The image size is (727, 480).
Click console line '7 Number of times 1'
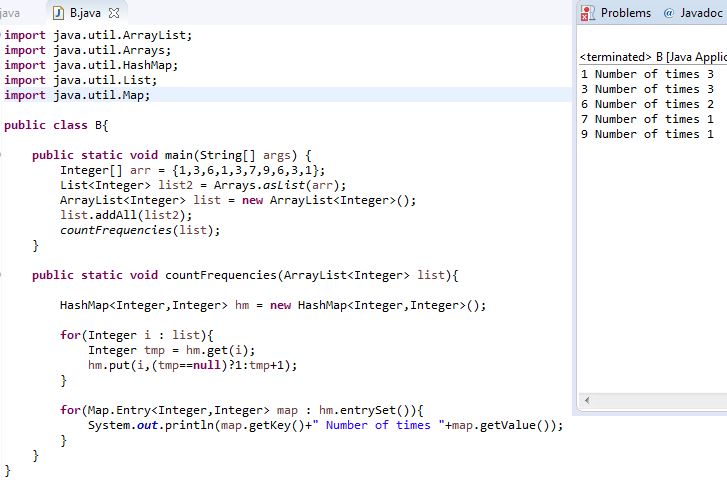(647, 119)
